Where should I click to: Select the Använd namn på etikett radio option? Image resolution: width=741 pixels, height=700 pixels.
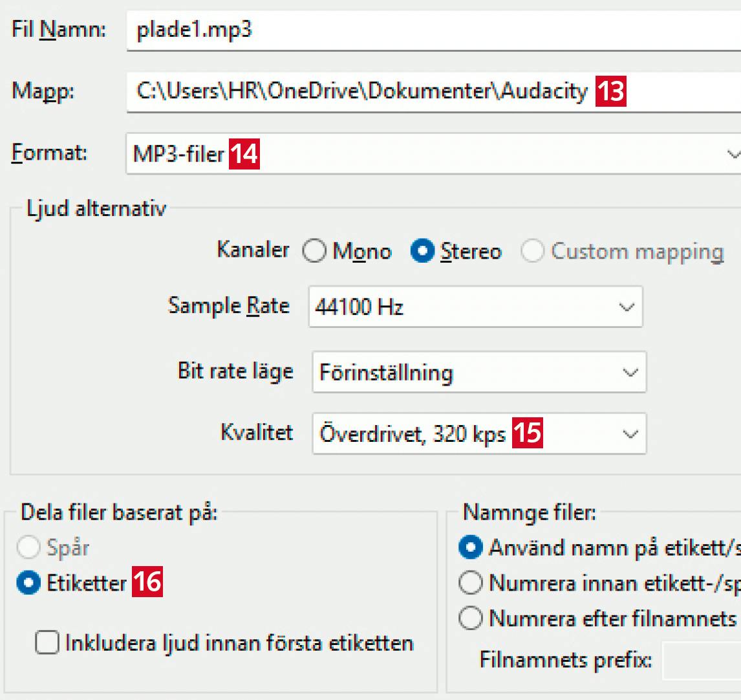(471, 548)
